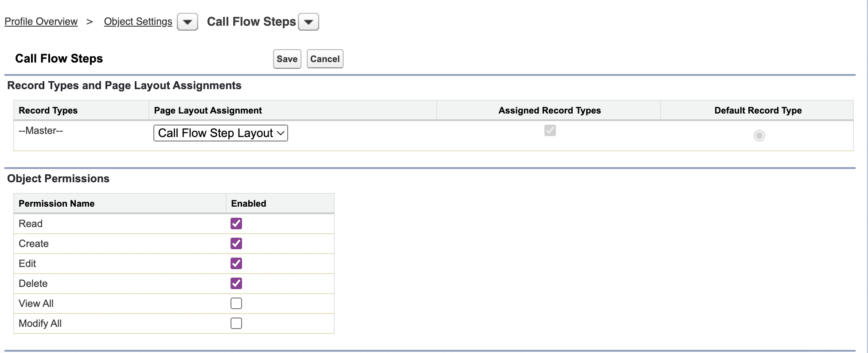The height and width of the screenshot is (353, 868).
Task: Toggle the Edit permission checkbox
Action: [x=236, y=263]
